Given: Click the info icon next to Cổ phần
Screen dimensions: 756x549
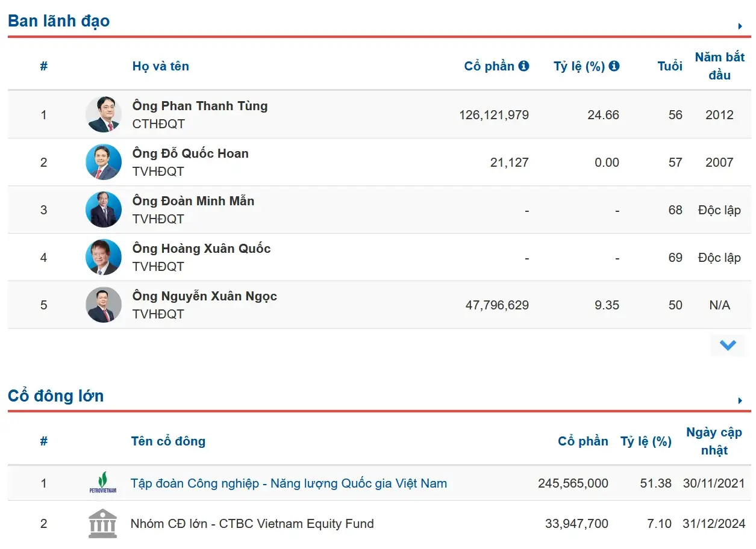Looking at the screenshot, I should click(523, 66).
